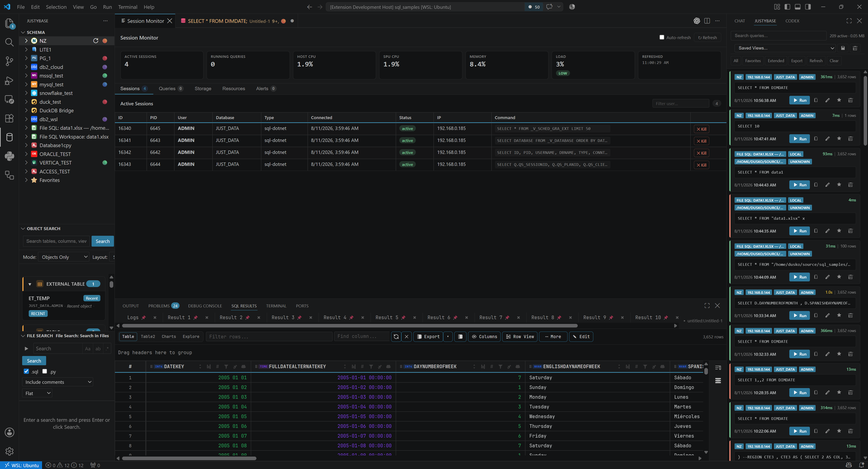Screen dimensions: 868x469
Task: Open Extensions view
Action: point(9,118)
